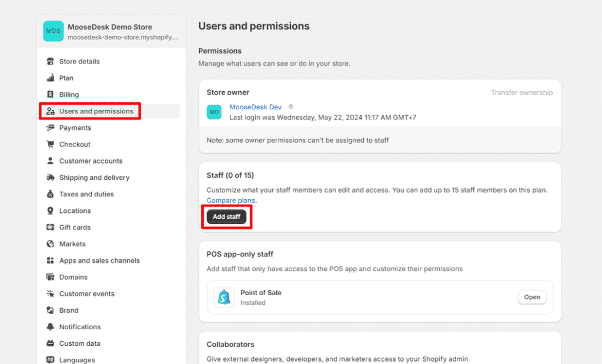The image size is (602, 364).
Task: Click the Locations pin icon
Action: pos(51,211)
